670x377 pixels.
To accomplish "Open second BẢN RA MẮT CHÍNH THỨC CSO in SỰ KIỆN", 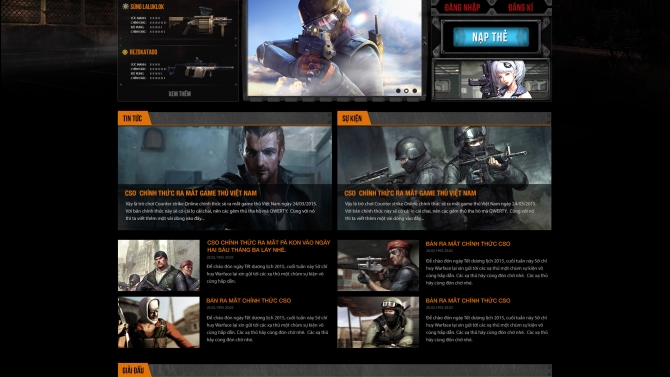I will point(468,300).
